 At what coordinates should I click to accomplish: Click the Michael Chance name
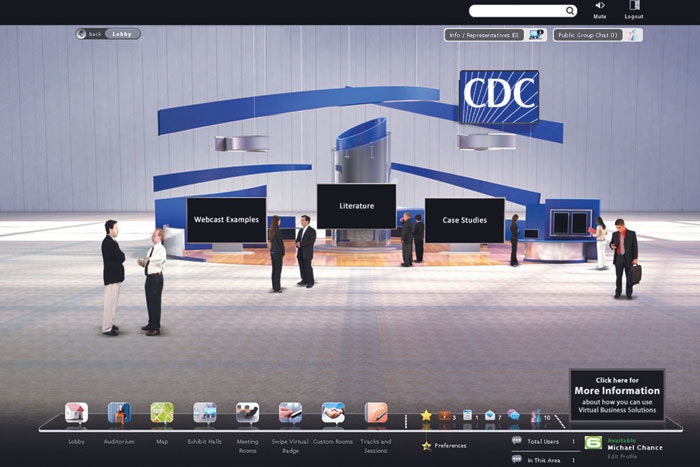(635, 447)
